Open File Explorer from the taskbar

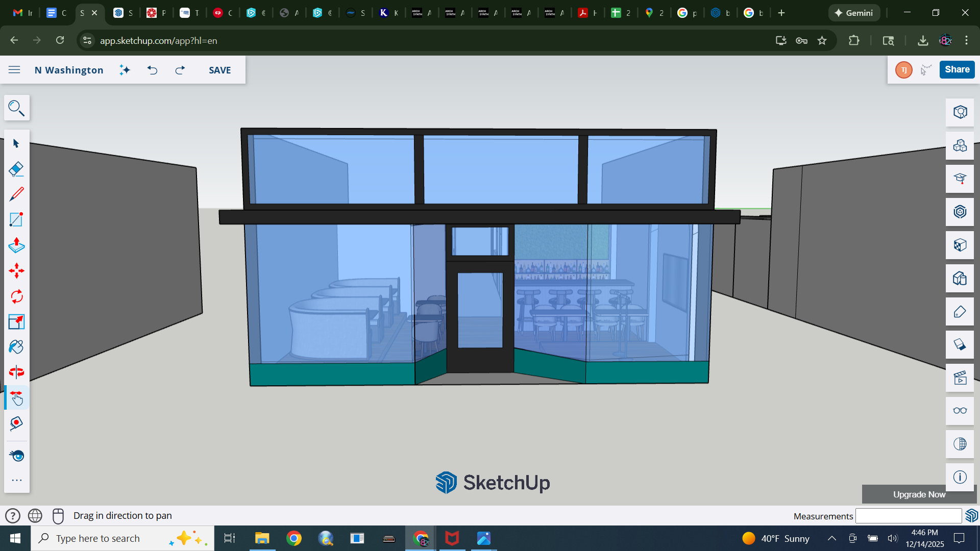click(x=262, y=538)
